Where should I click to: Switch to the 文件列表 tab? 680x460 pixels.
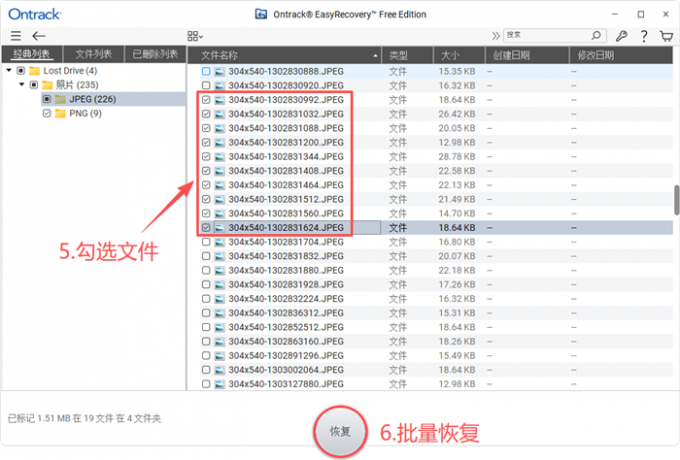tap(94, 54)
